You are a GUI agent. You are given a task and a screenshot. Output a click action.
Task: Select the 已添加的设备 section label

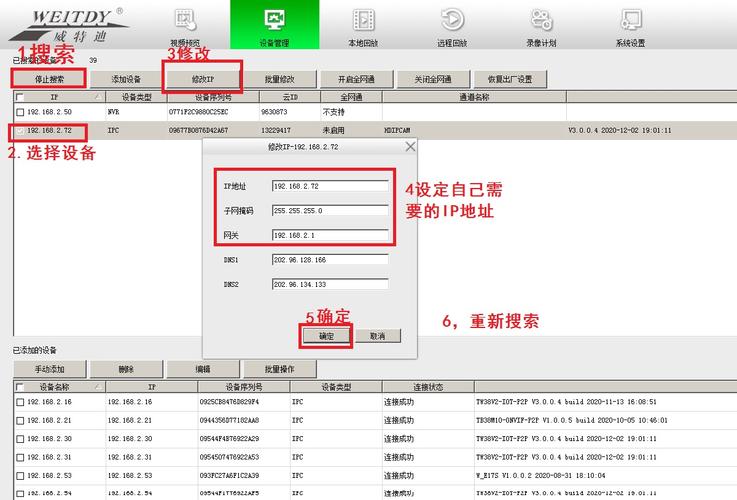35,351
